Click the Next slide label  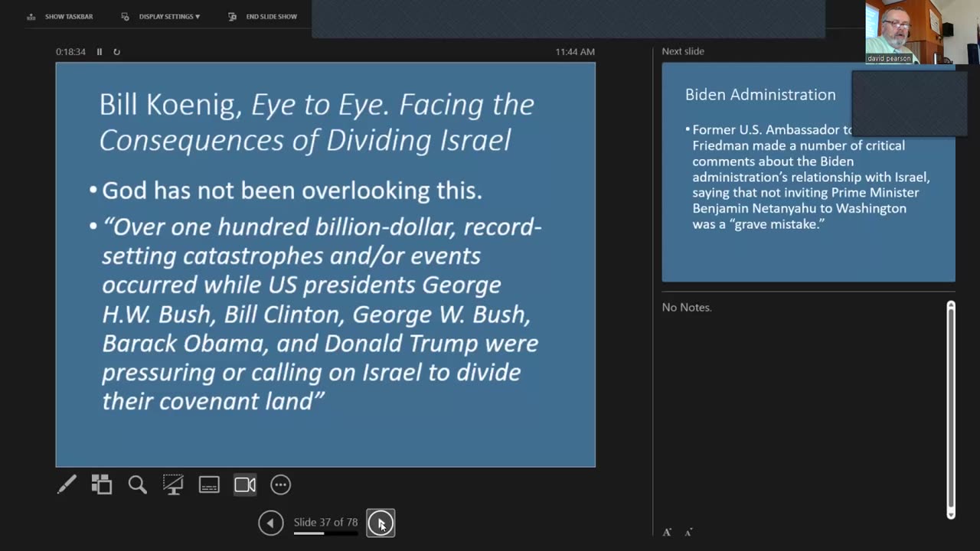click(x=683, y=51)
